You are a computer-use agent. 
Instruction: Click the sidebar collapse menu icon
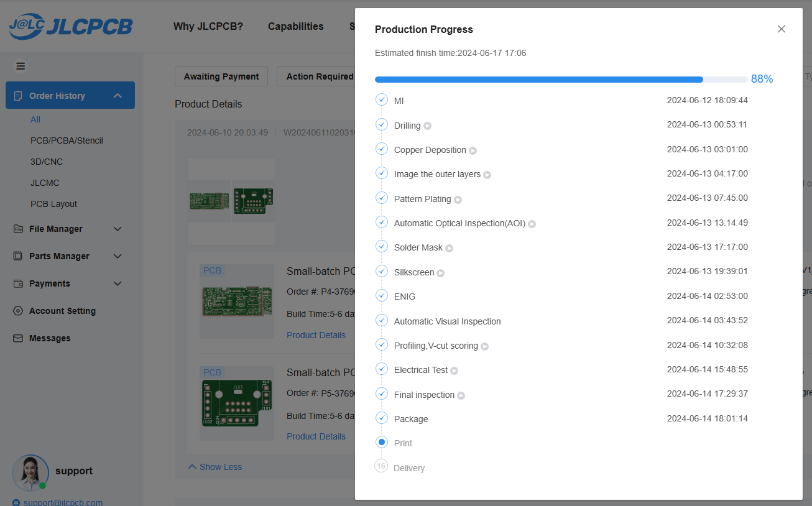[x=21, y=66]
